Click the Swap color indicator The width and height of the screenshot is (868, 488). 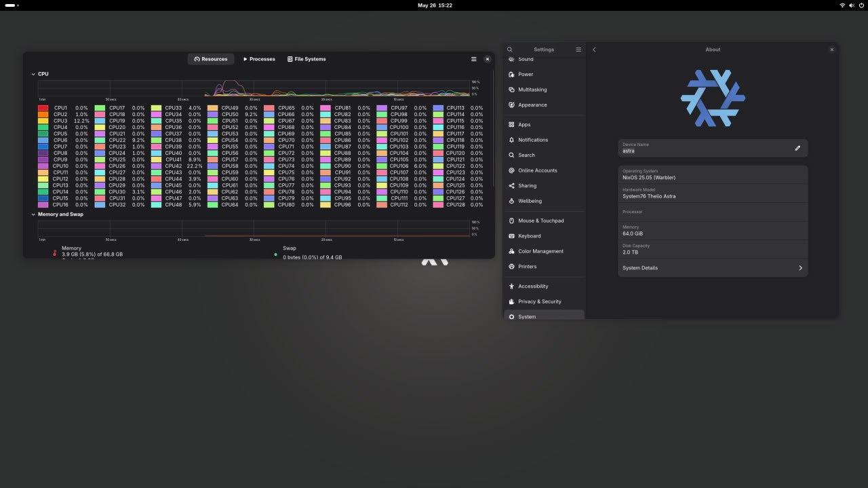tap(275, 255)
